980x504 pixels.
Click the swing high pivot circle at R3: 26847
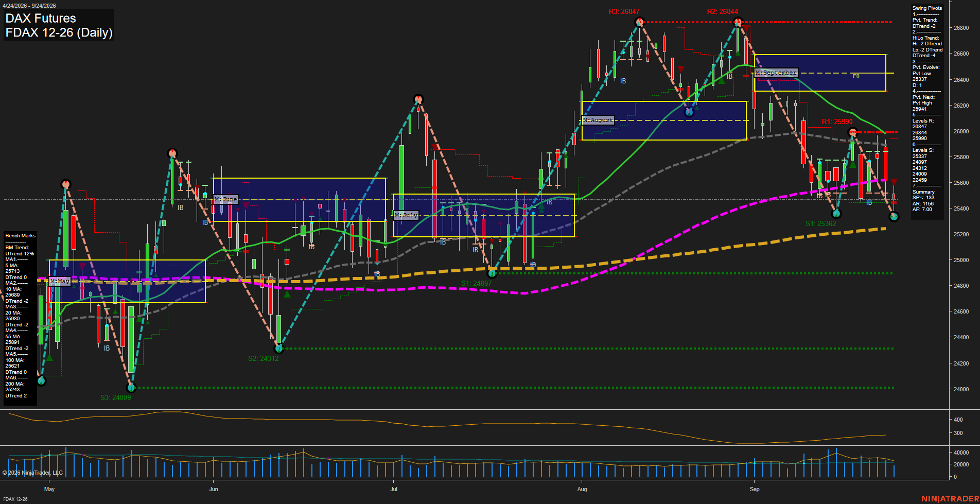(640, 22)
